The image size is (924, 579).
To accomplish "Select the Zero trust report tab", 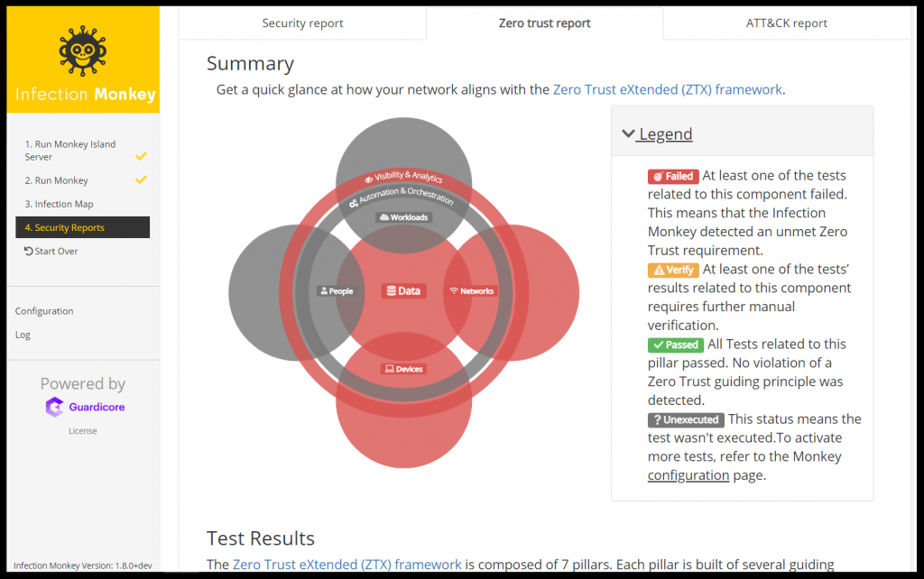I will coord(544,23).
